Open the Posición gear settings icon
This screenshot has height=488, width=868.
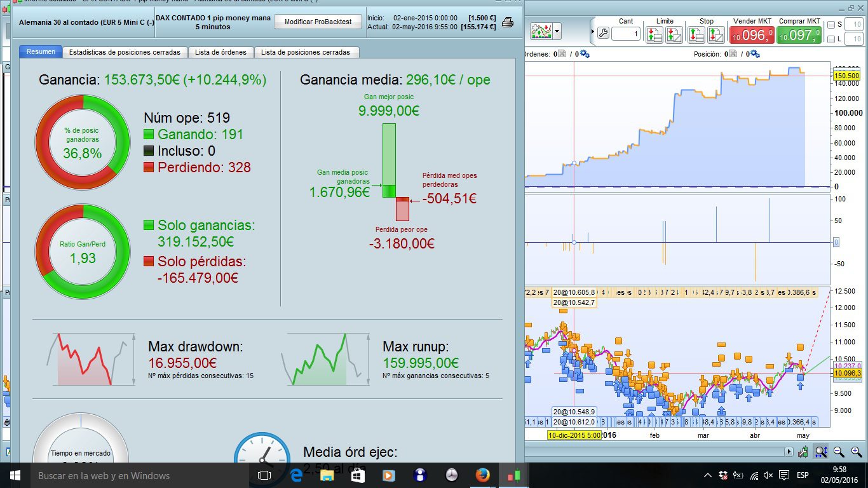(754, 54)
